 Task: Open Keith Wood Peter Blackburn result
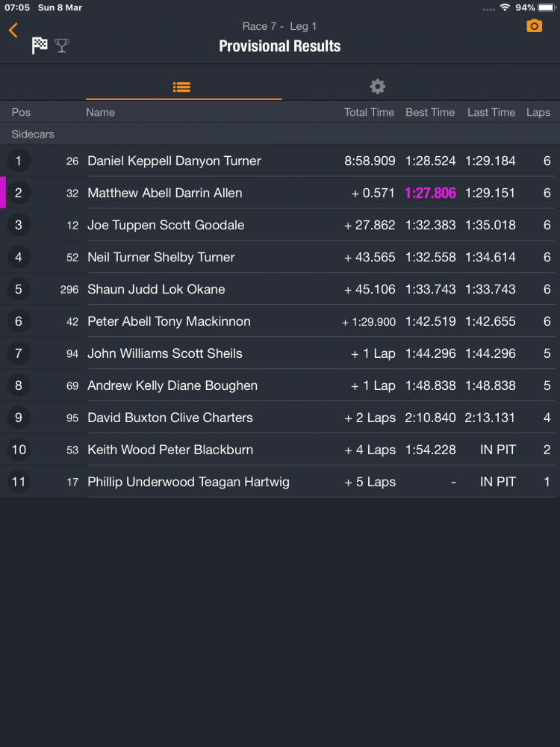[170, 450]
